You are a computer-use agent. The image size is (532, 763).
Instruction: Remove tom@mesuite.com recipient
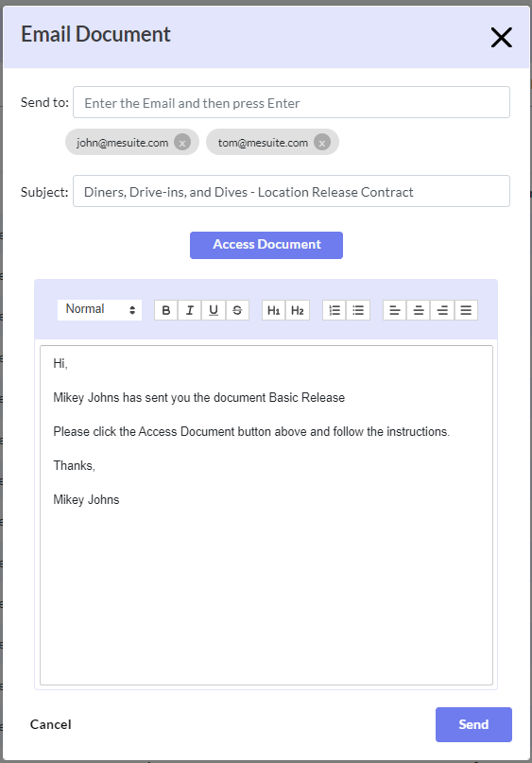click(322, 143)
